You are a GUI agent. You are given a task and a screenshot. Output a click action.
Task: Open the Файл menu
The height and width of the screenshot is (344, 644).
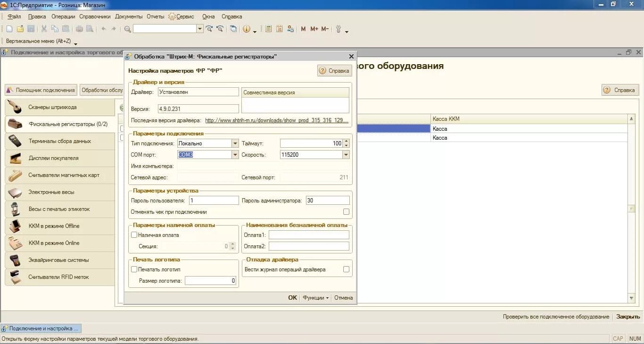(14, 17)
